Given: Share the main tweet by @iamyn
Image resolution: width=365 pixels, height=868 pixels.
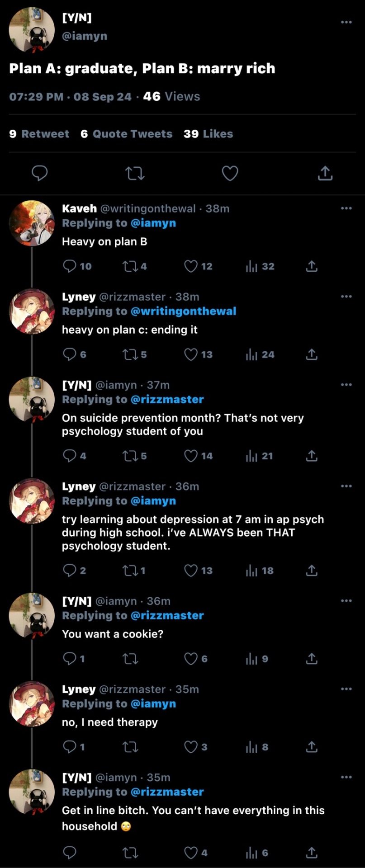Looking at the screenshot, I should (325, 173).
